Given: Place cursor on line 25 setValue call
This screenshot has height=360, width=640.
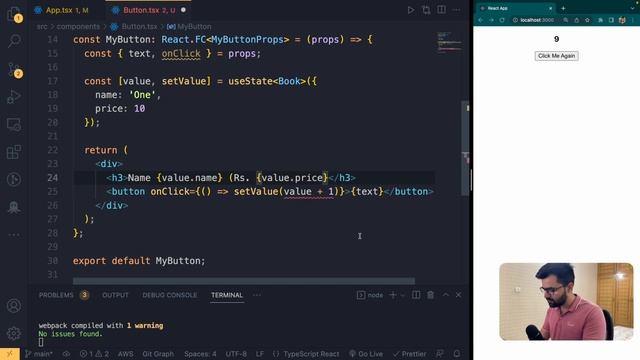Looking at the screenshot, I should (x=290, y=191).
